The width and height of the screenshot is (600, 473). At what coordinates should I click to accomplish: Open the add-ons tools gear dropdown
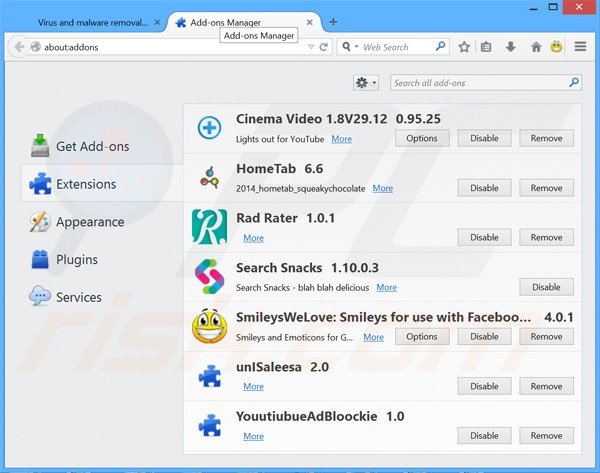tap(366, 83)
